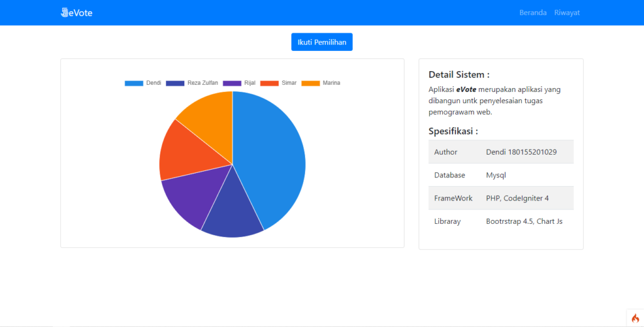This screenshot has width=644, height=327.
Task: Open the Beranda navigation link
Action: [x=533, y=13]
